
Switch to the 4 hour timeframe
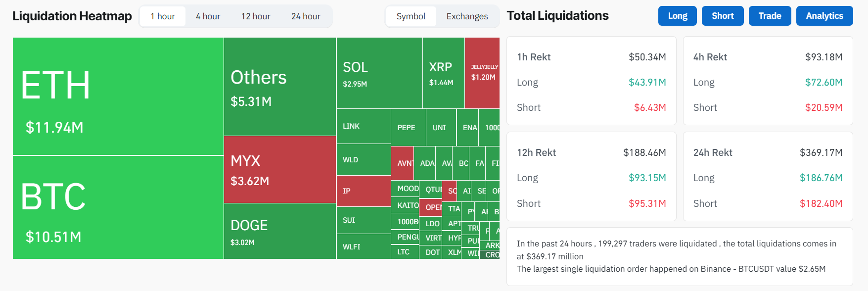208,16
